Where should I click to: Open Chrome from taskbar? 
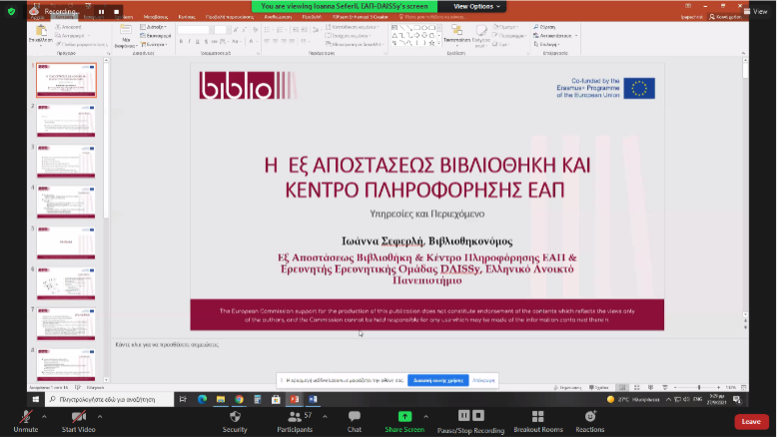pyautogui.click(x=240, y=400)
